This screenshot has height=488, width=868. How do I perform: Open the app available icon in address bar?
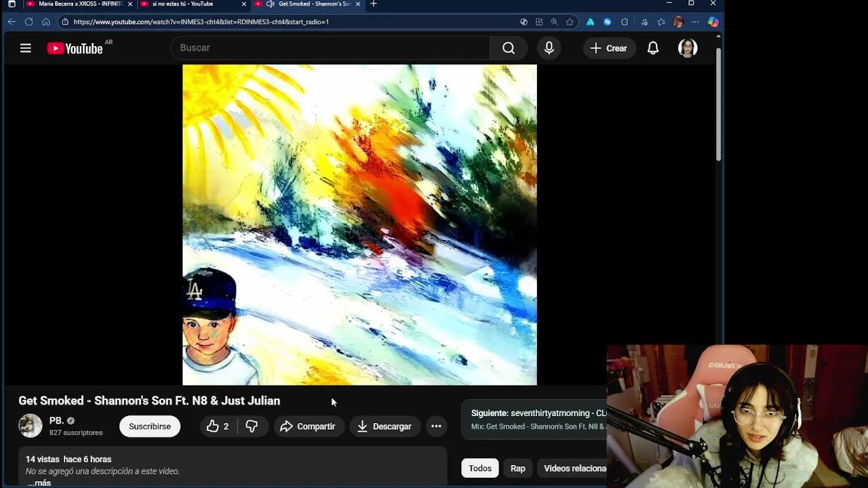pos(538,22)
